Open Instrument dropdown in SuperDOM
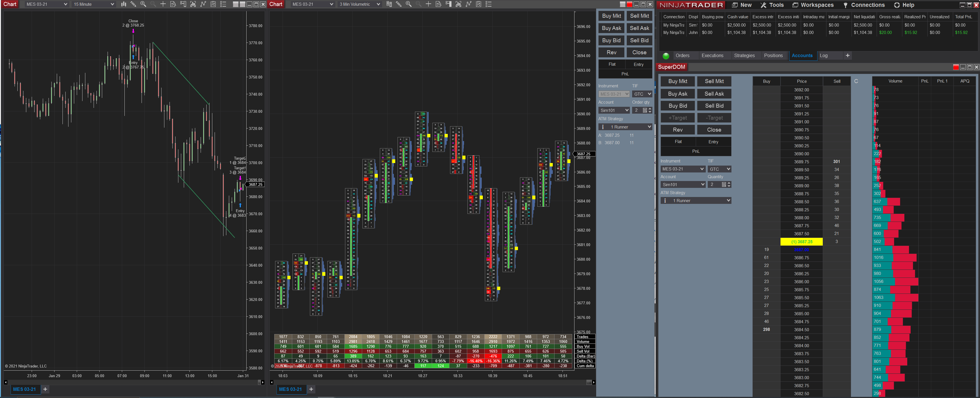Image resolution: width=980 pixels, height=398 pixels. pos(683,169)
